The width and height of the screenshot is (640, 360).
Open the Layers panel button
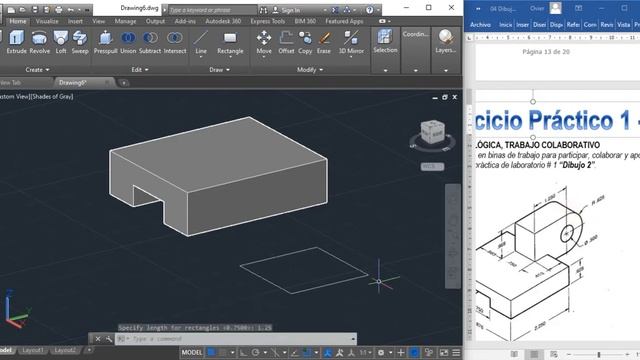(446, 42)
